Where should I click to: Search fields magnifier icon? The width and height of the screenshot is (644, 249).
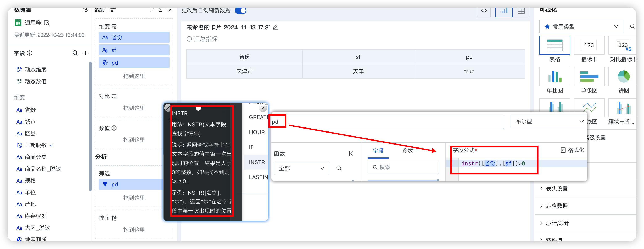pyautogui.click(x=75, y=53)
